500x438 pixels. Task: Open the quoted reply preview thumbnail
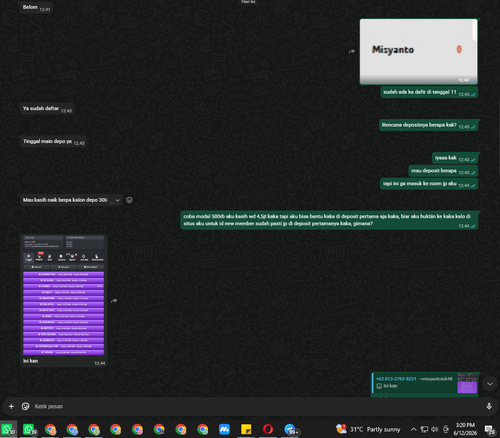(467, 383)
